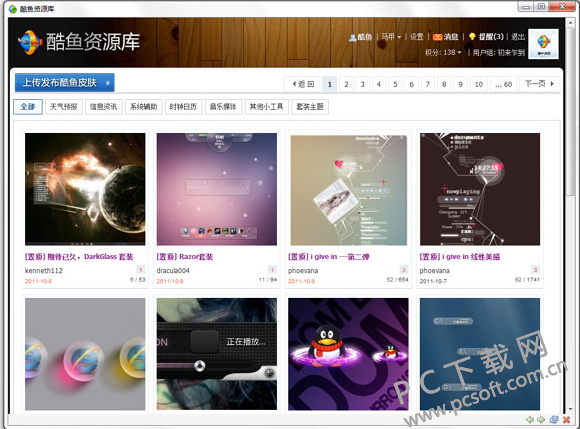This screenshot has height=429, width=580.
Task: Open 提醒(3) reminders lightbulb icon
Action: 472,37
